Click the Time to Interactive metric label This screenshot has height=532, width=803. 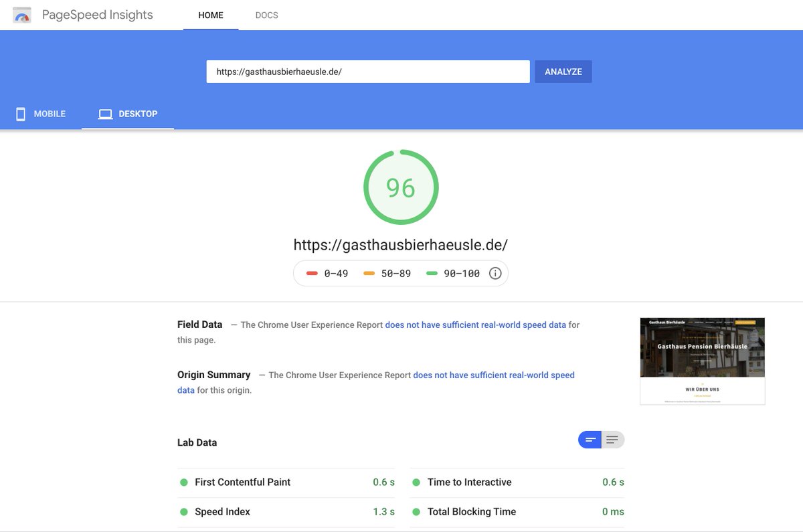[469, 482]
